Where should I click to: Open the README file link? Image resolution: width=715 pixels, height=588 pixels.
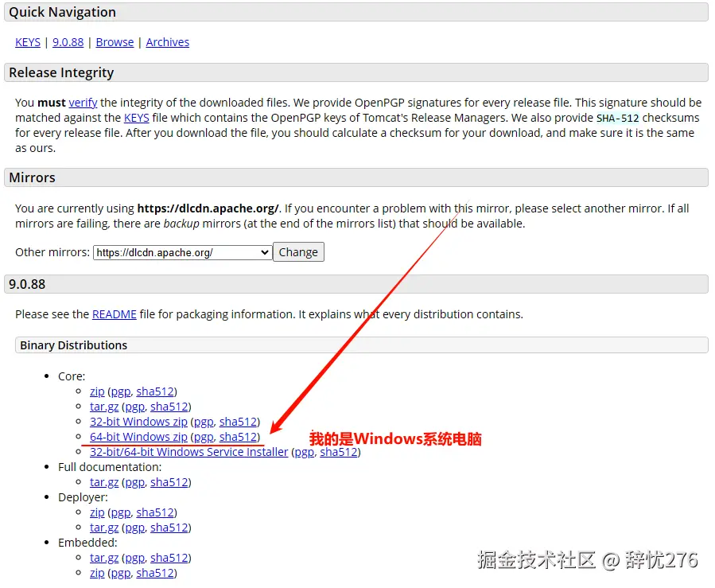tap(114, 314)
